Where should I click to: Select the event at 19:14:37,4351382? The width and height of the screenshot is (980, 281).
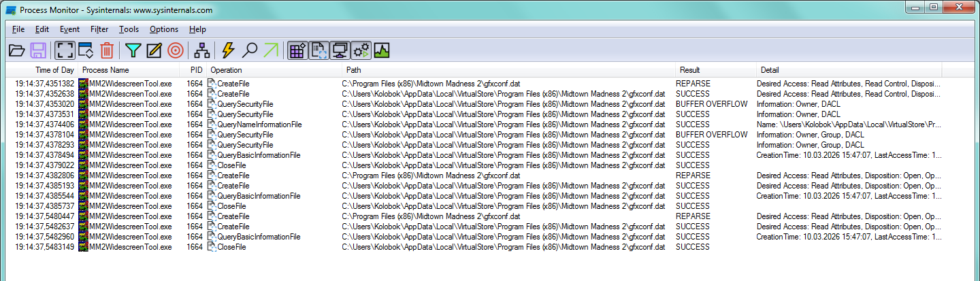[474, 84]
